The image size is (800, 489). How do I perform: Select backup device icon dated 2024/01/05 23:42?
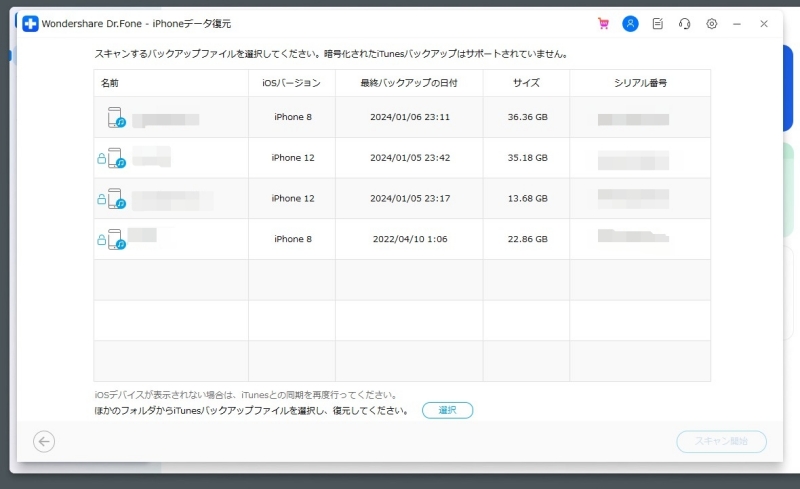116,158
